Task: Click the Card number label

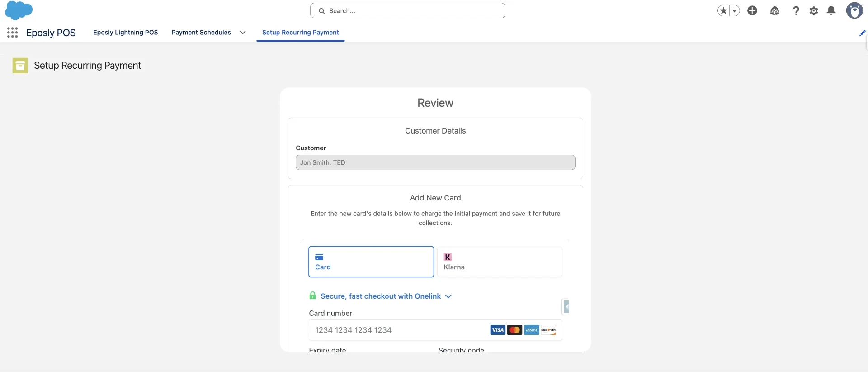Action: point(330,313)
